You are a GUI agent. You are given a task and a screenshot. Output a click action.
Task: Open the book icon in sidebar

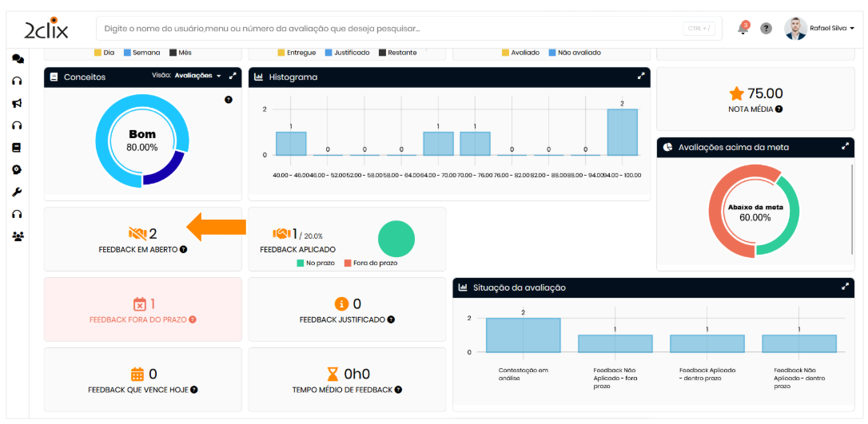tap(17, 148)
